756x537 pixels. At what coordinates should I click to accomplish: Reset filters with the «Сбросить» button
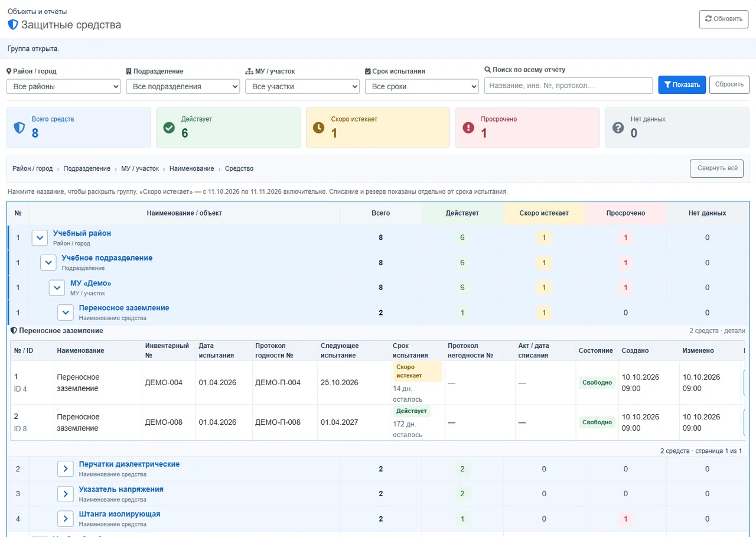pos(729,84)
